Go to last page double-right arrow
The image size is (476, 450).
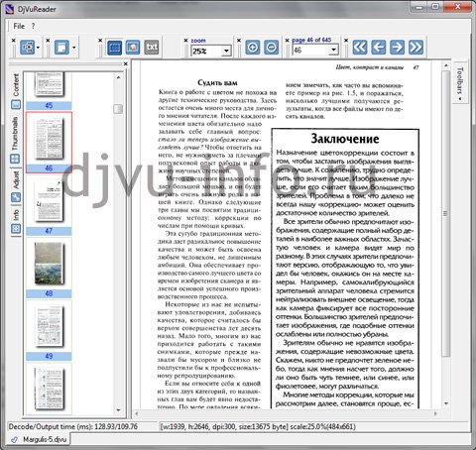point(416,47)
